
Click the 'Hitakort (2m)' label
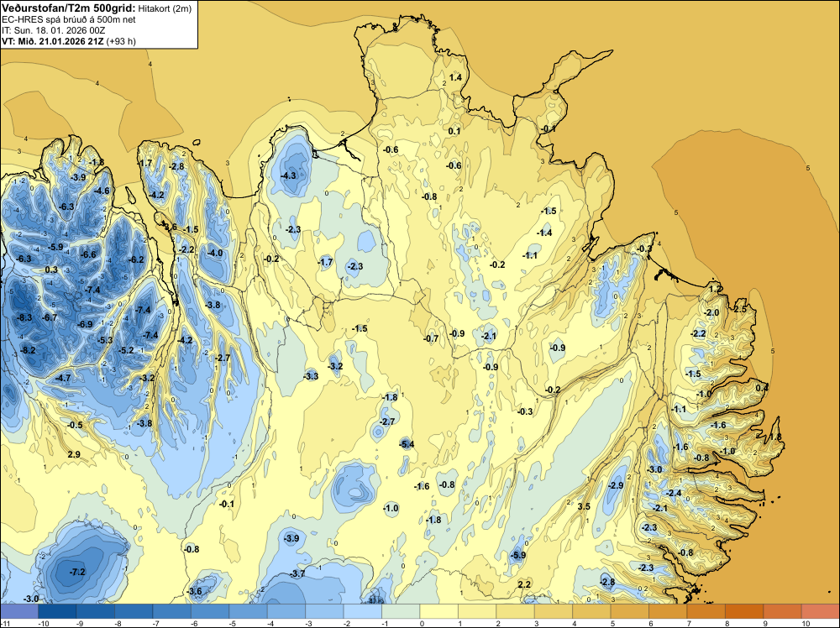[165, 8]
